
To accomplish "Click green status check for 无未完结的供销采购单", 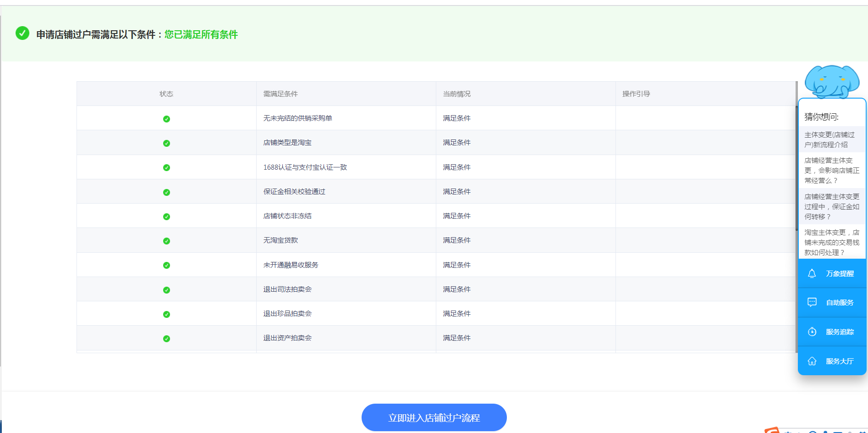I will tap(166, 119).
